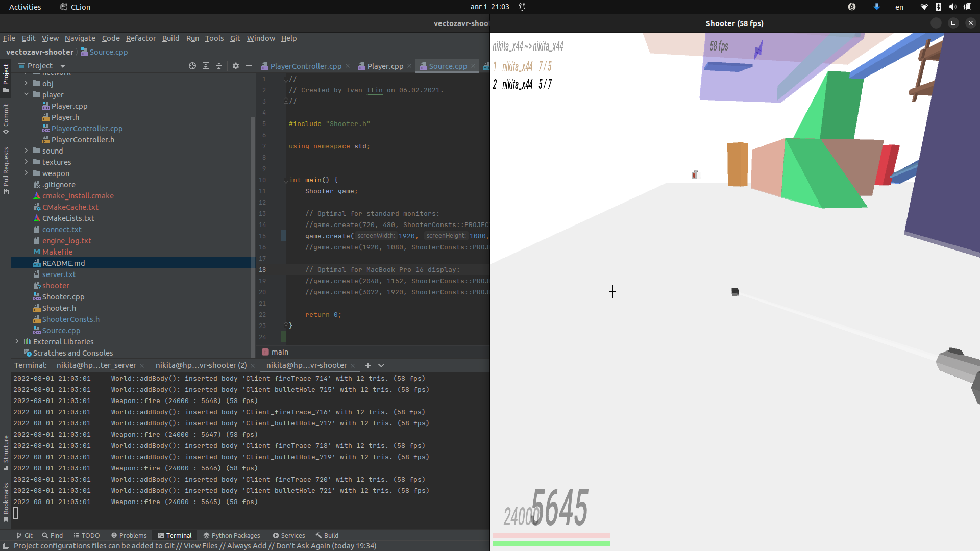
Task: Open the Navigate menu
Action: 80,38
